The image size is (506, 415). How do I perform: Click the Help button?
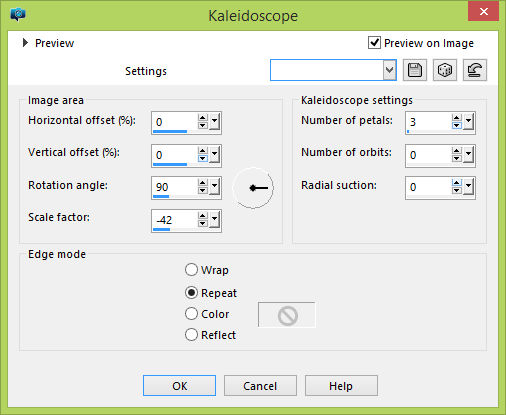(341, 386)
